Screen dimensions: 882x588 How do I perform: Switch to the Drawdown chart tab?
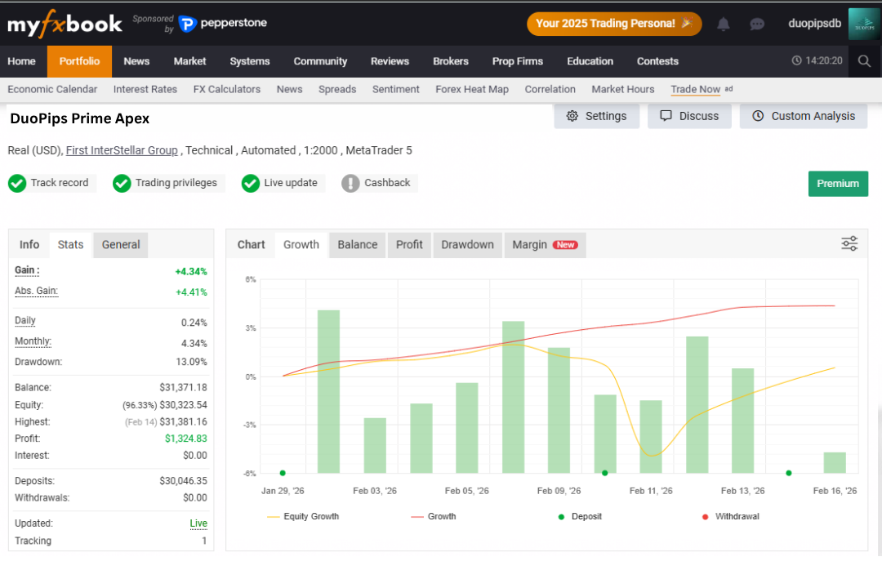coord(467,245)
